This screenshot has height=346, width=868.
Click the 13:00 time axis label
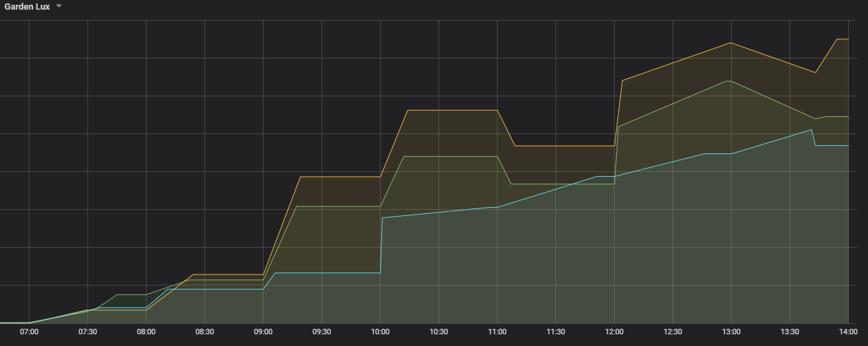coord(731,332)
